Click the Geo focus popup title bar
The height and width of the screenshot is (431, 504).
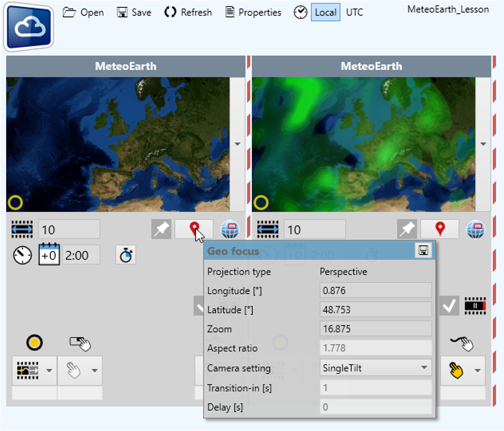coord(310,251)
